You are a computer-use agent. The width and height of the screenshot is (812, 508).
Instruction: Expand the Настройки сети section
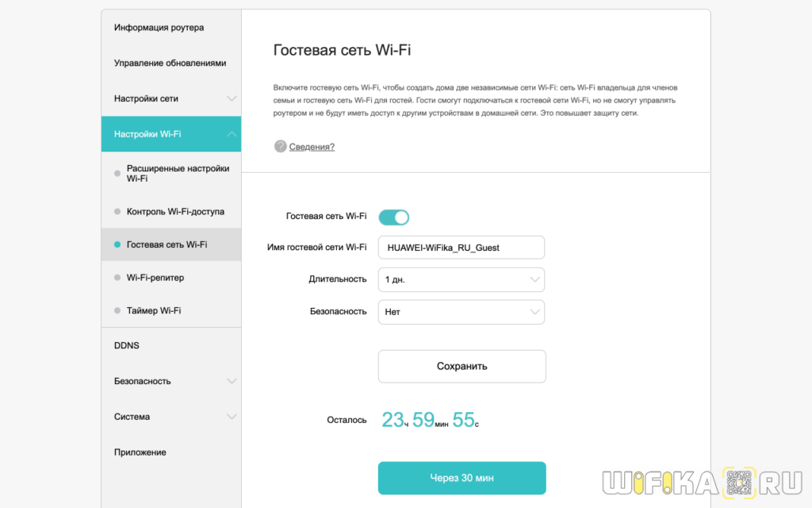(232, 99)
